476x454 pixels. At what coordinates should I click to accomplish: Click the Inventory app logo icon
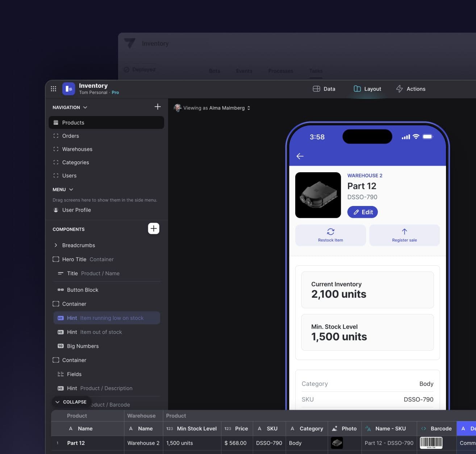[x=68, y=89]
